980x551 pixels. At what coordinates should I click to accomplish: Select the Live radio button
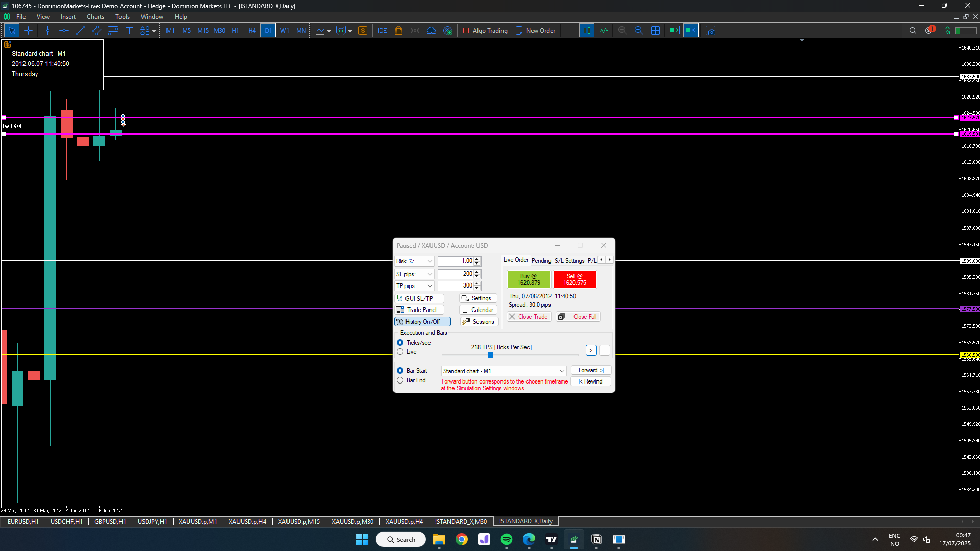(x=400, y=352)
